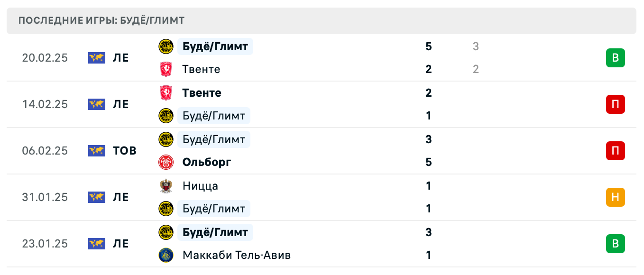
Task: Click the Bodø/Glimt crest in the 20.02.25 match
Action: coord(166,46)
